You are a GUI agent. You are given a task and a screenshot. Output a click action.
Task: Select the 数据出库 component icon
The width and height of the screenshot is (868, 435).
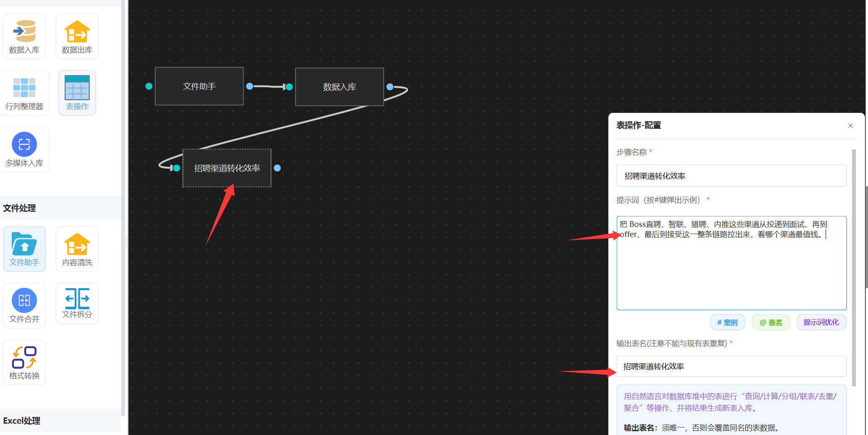77,36
